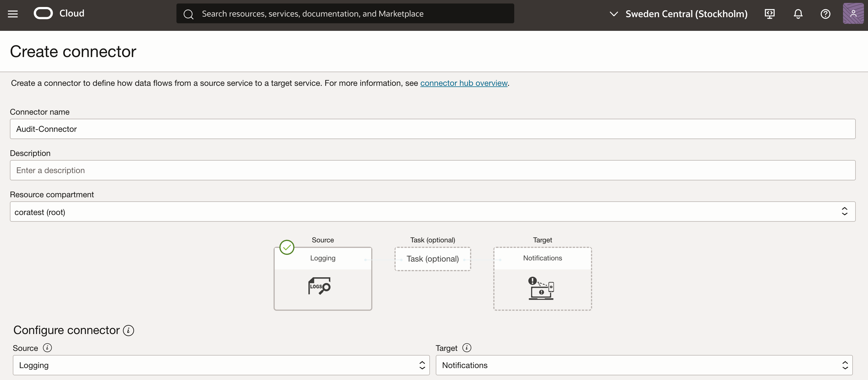Click the Task (optional) label above diagram

click(x=433, y=240)
